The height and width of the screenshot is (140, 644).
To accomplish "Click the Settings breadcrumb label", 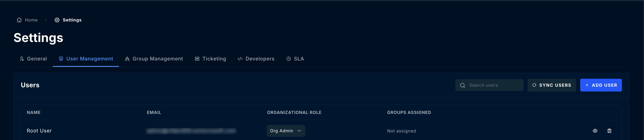I will (x=72, y=20).
